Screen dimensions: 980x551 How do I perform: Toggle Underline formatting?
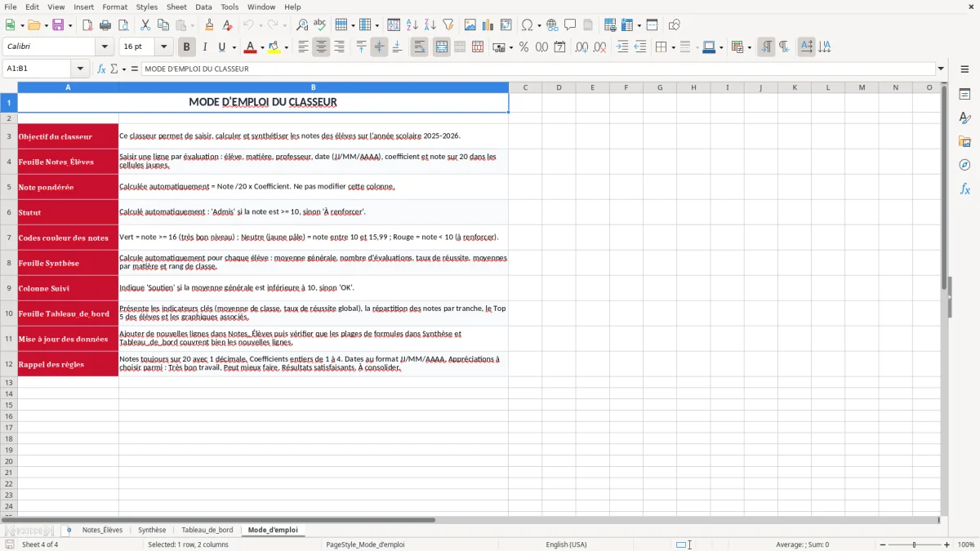[221, 47]
